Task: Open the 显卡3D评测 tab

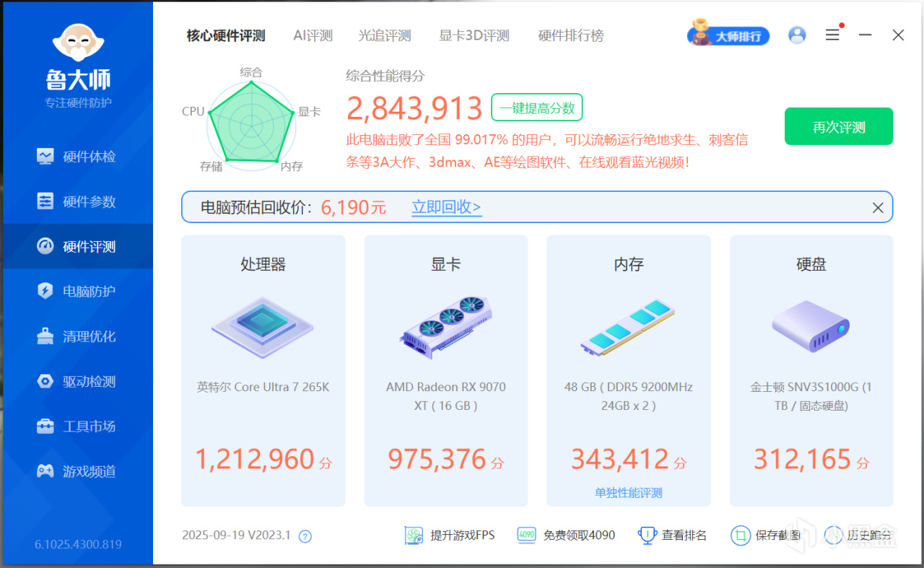Action: coord(474,35)
